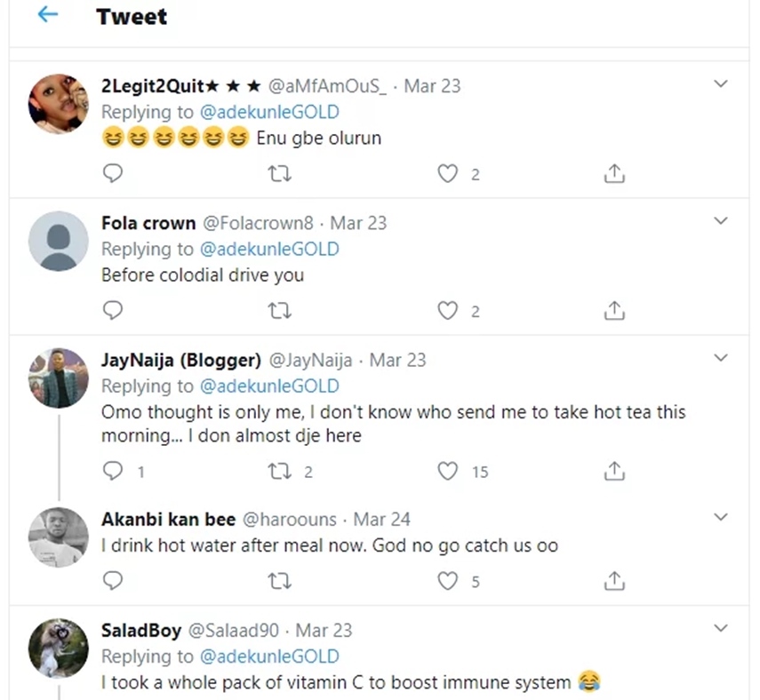The width and height of the screenshot is (760, 700).
Task: Expand the options menu on SaladBoy's tweet
Action: click(722, 629)
